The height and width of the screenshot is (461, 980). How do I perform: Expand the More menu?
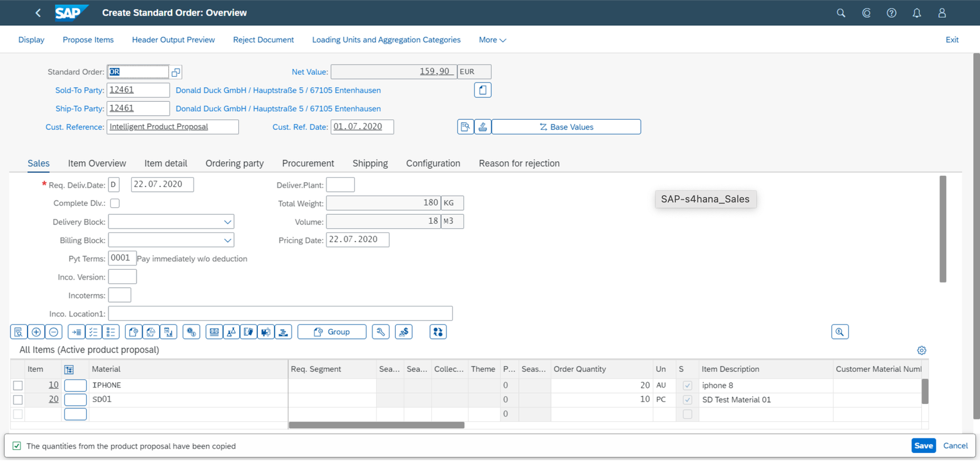(x=492, y=40)
